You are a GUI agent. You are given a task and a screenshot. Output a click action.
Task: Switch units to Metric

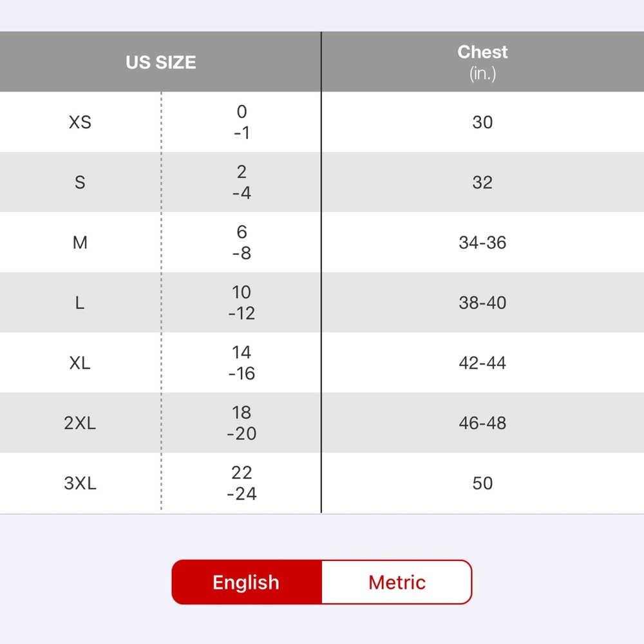tap(397, 582)
